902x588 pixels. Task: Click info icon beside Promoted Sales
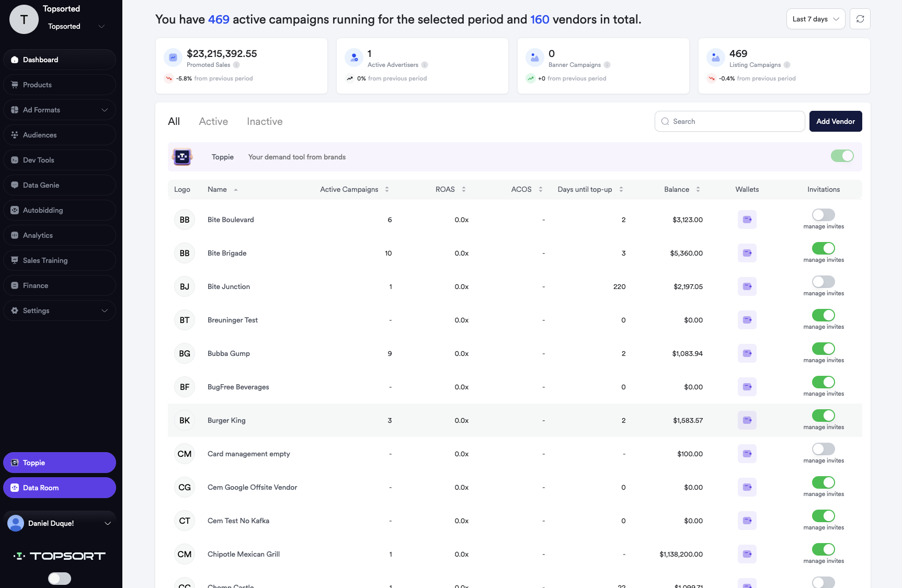click(x=236, y=65)
